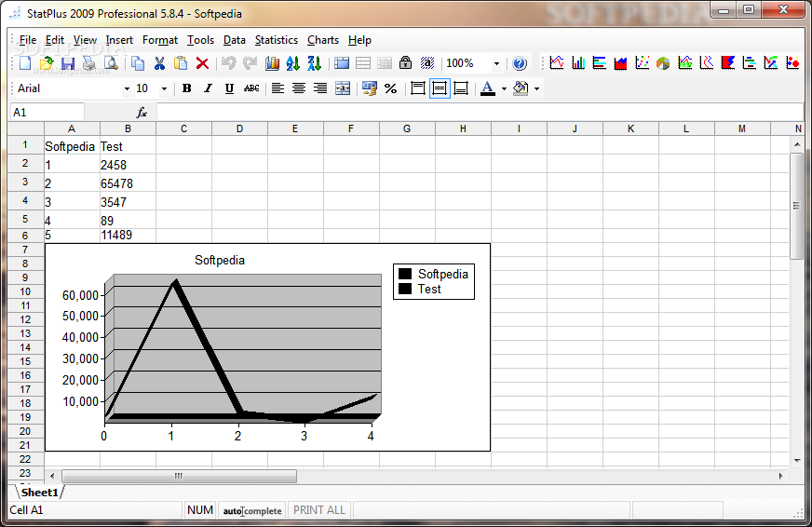The width and height of the screenshot is (812, 527).
Task: Open the Charts menu
Action: click(x=323, y=40)
